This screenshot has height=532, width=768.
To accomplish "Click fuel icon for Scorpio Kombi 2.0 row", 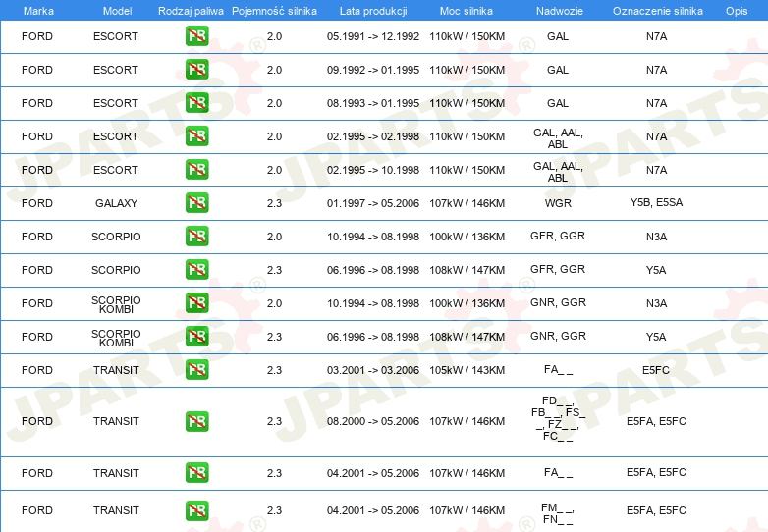I will (x=196, y=302).
